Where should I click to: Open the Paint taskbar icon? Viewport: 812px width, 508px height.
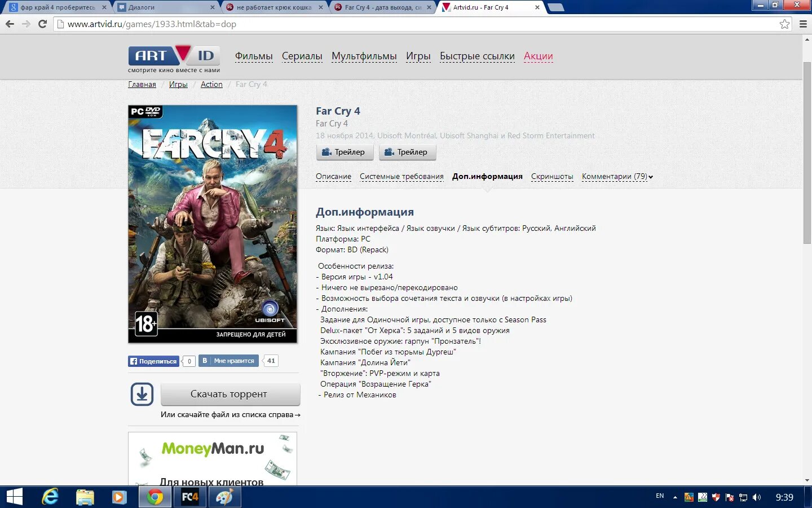224,497
